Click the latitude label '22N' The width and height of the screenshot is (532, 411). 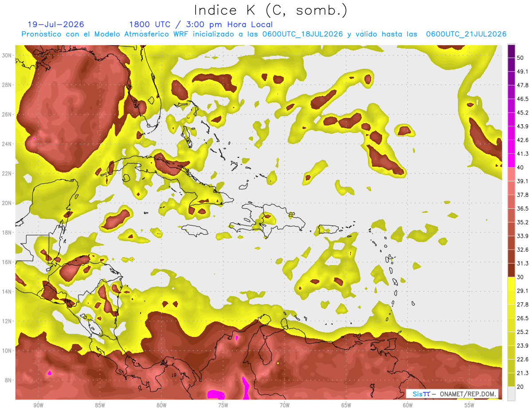(8, 173)
